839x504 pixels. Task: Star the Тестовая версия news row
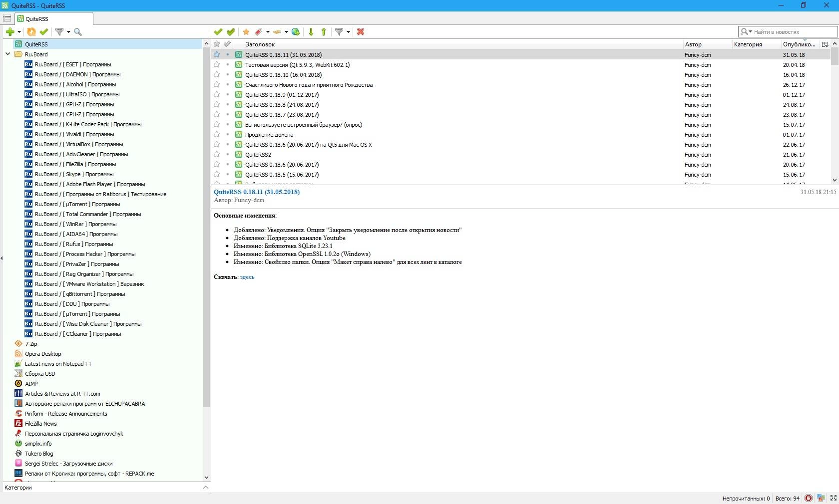pyautogui.click(x=217, y=64)
